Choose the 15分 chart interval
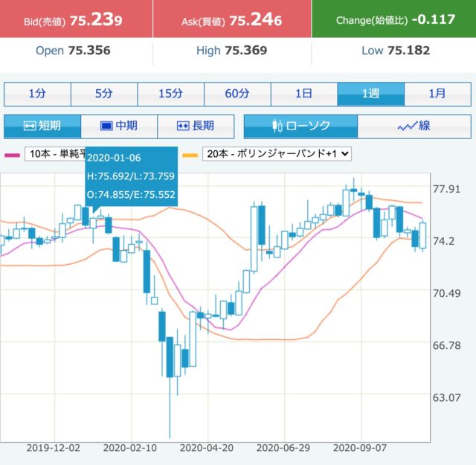This screenshot has width=476, height=465. pos(170,94)
